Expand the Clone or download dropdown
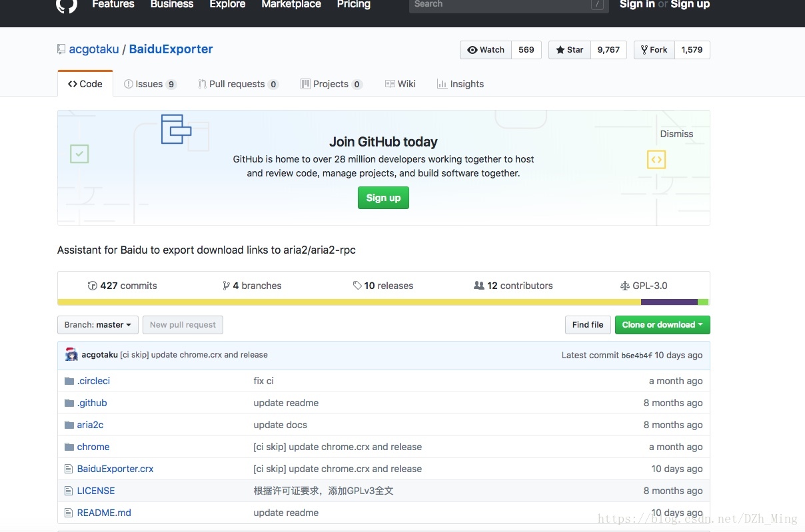Screen dimensions: 805x532 pos(662,325)
